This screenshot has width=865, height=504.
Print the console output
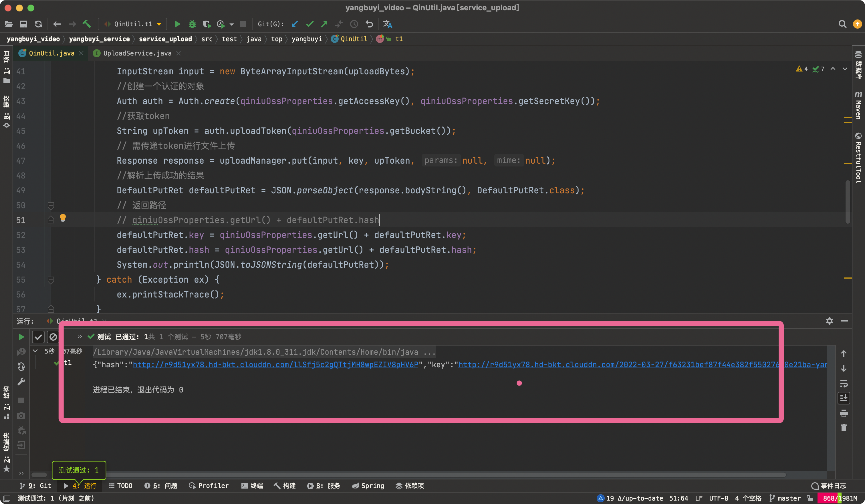click(844, 413)
